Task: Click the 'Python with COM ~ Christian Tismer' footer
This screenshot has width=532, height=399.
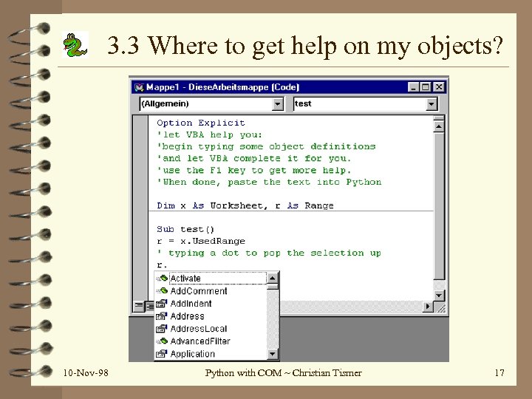Action: tap(283, 373)
